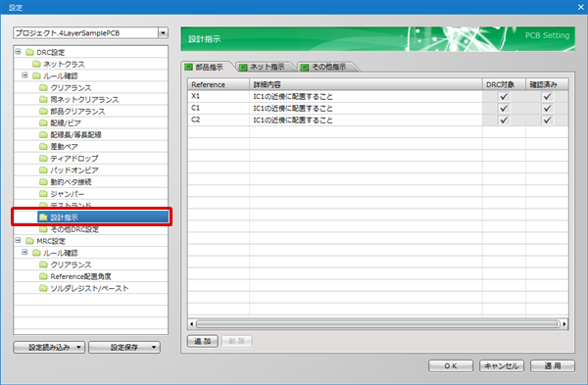Click the green icon on その他指示 tab

click(305, 67)
